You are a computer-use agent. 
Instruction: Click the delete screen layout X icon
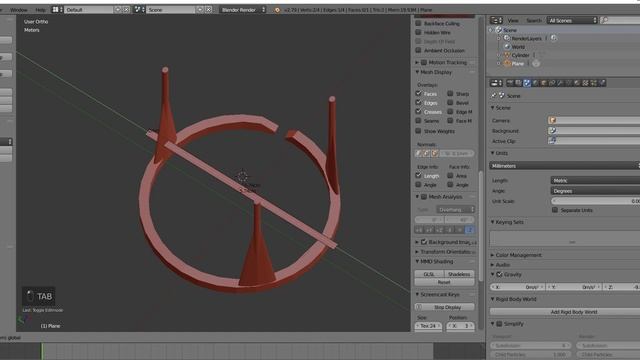point(126,9)
